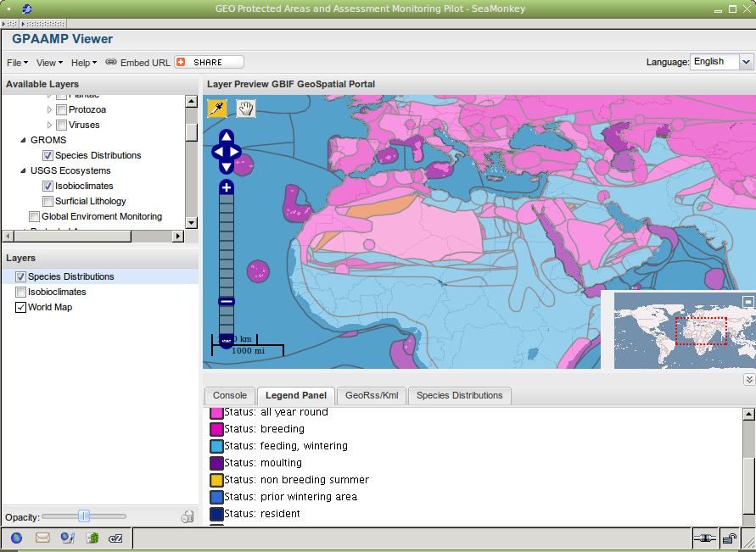Viewport: 756px width, 552px height.
Task: Click the 'moulting' status color swatch
Action: click(216, 463)
